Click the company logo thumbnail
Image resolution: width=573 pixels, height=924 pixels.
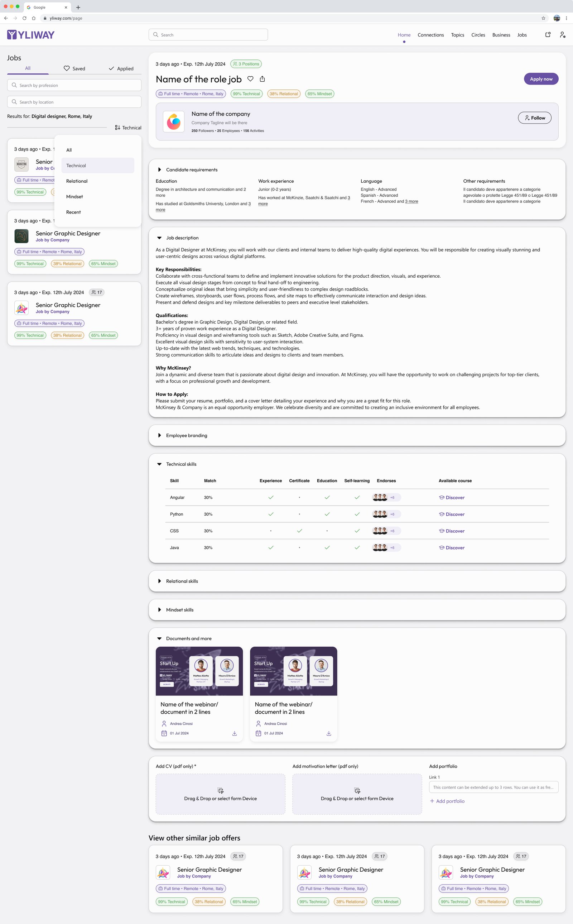(x=174, y=121)
